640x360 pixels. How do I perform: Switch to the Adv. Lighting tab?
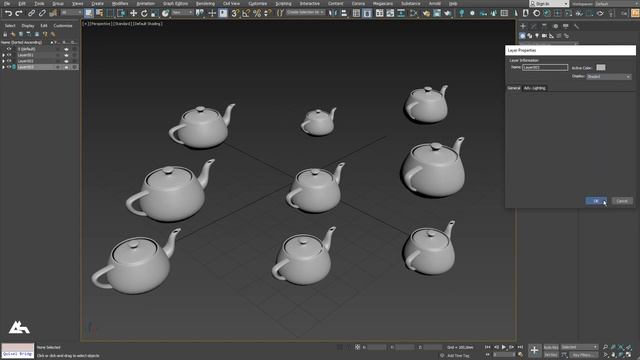[x=534, y=88]
